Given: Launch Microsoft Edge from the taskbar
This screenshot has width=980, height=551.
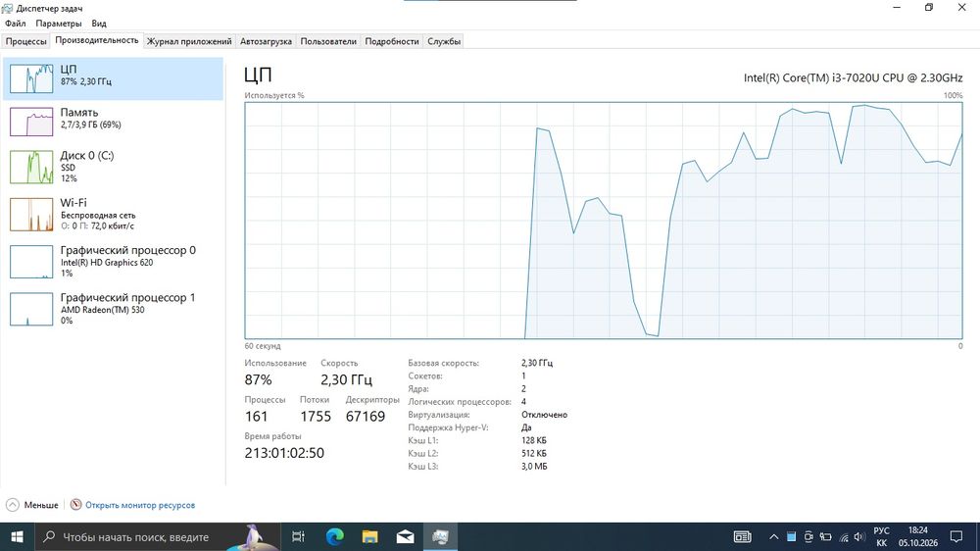Looking at the screenshot, I should (335, 536).
